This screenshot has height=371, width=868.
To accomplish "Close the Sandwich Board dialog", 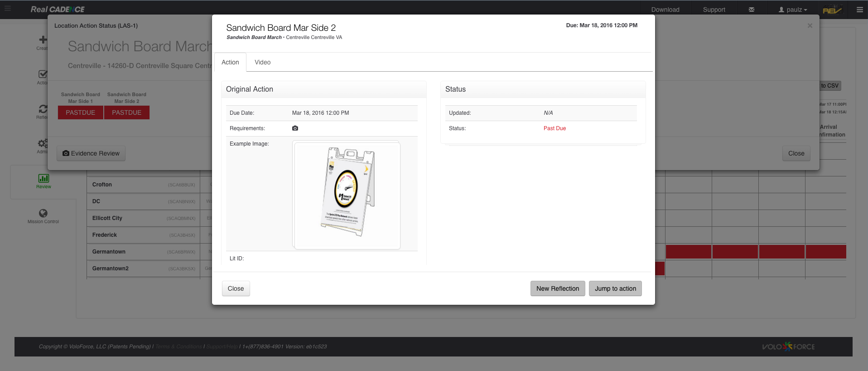I will 236,288.
